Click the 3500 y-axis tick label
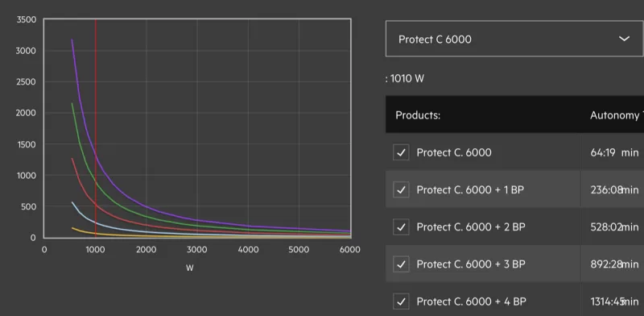Image resolution: width=644 pixels, height=316 pixels. (x=27, y=19)
